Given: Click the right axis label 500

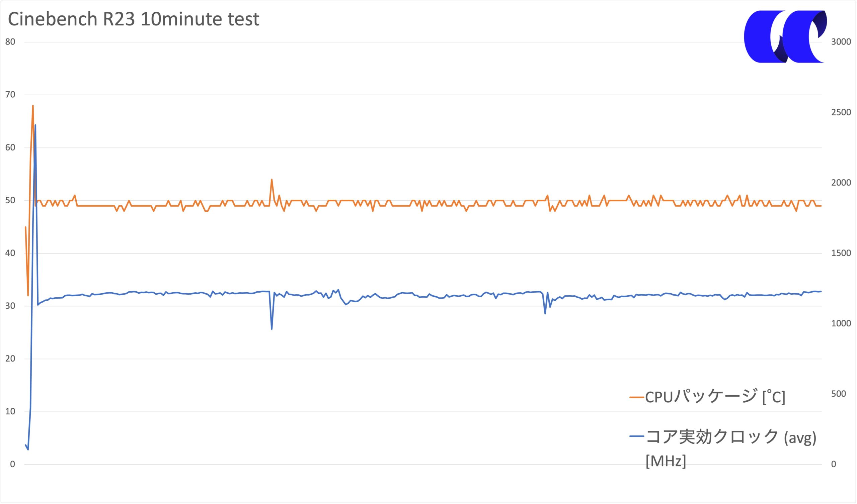Looking at the screenshot, I should coord(838,394).
